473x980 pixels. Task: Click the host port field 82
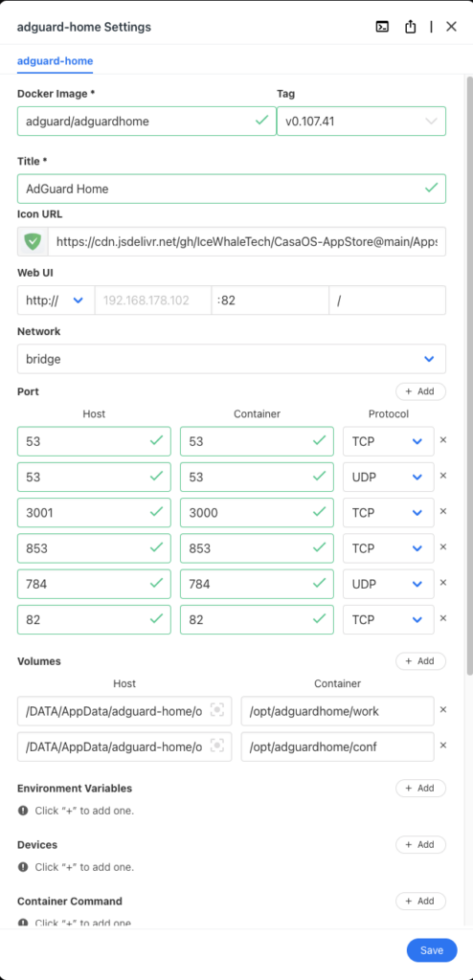94,619
